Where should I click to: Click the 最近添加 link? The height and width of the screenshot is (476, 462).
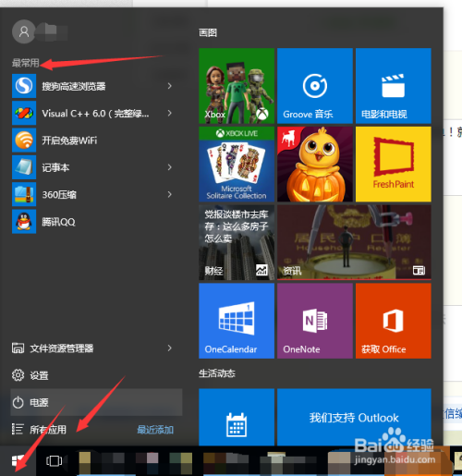click(x=155, y=430)
